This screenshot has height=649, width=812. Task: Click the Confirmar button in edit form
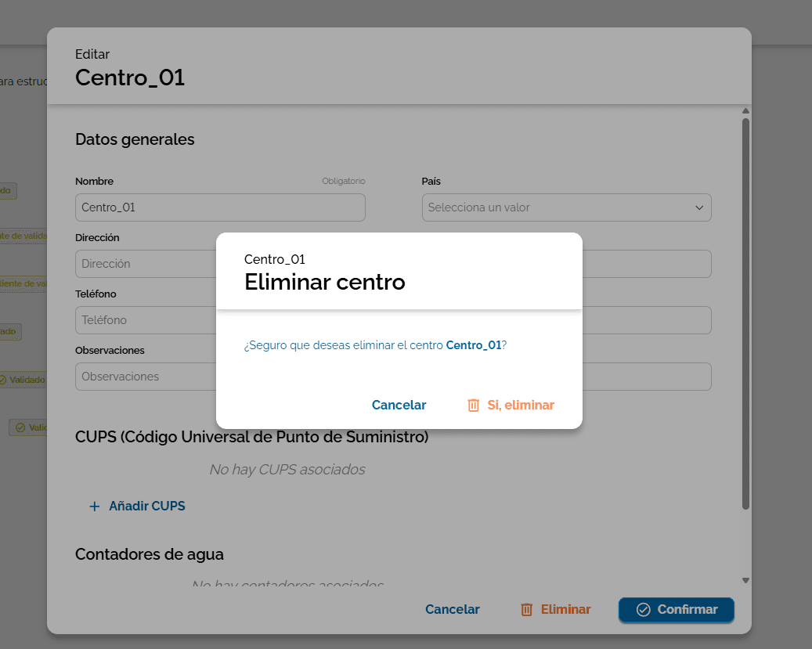(677, 610)
